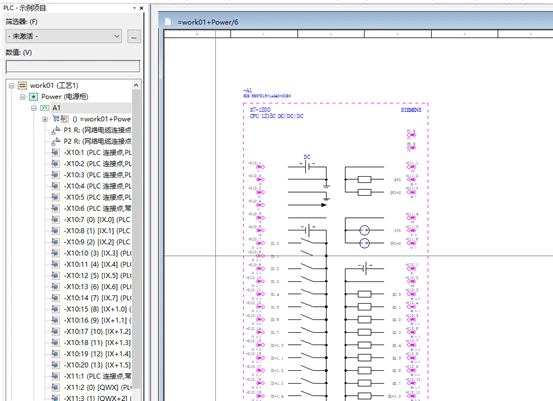Click the ellipsis button beside filter

tap(134, 36)
